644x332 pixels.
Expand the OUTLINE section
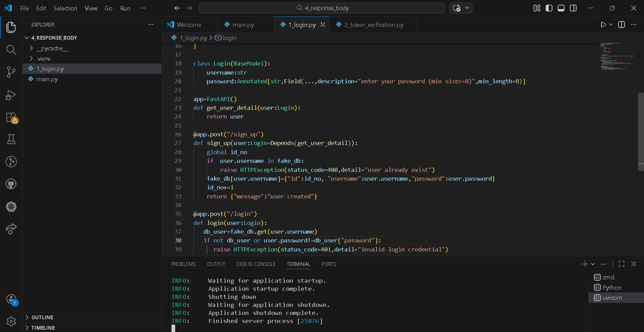click(92, 317)
